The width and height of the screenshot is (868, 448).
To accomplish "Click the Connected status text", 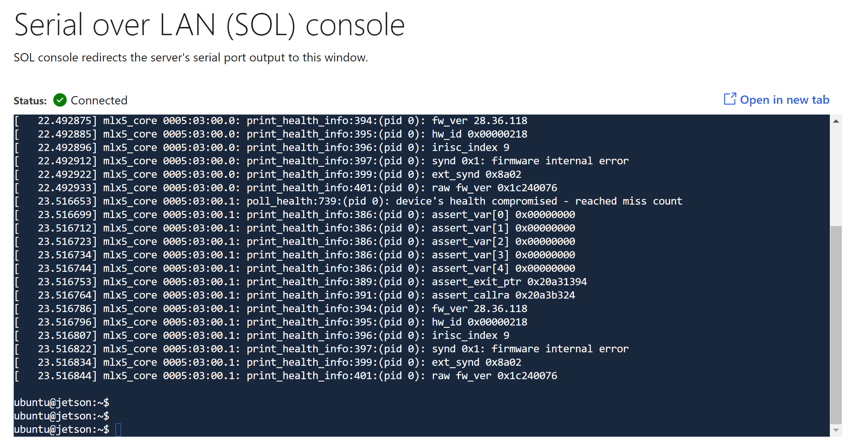I will click(x=99, y=100).
